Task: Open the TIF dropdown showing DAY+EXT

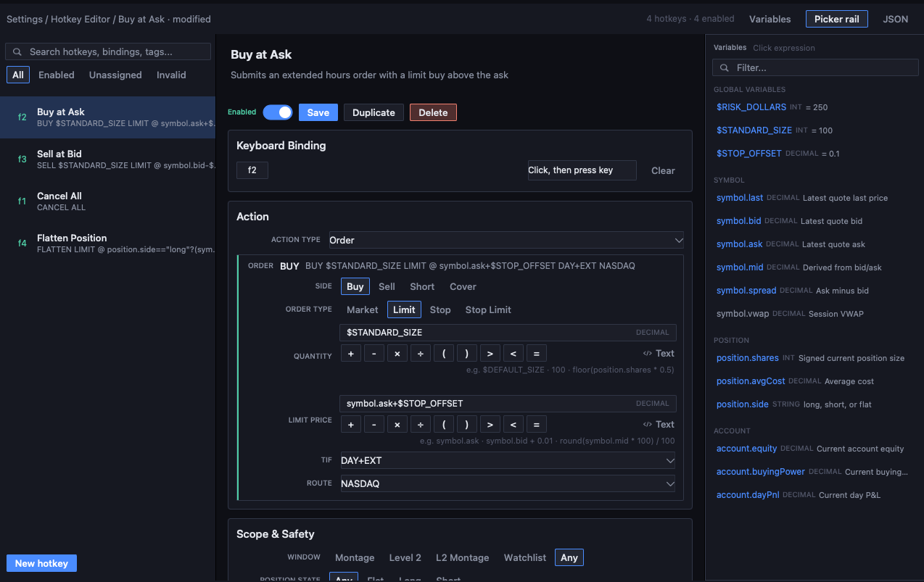Action: point(508,460)
